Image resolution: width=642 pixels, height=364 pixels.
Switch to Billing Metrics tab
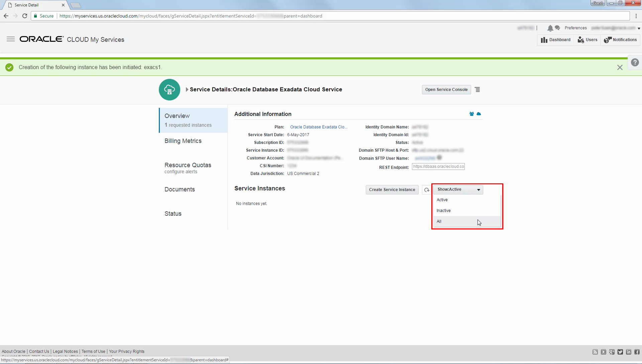(x=183, y=141)
